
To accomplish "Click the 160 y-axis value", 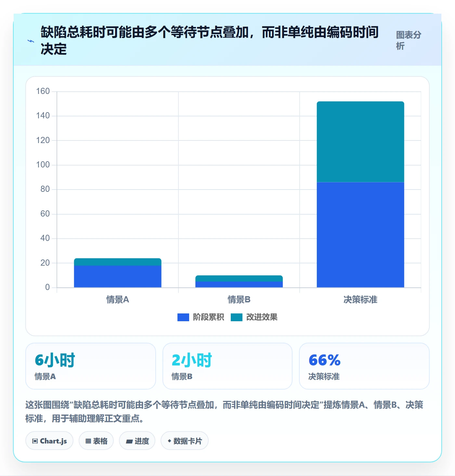I will pyautogui.click(x=43, y=91).
